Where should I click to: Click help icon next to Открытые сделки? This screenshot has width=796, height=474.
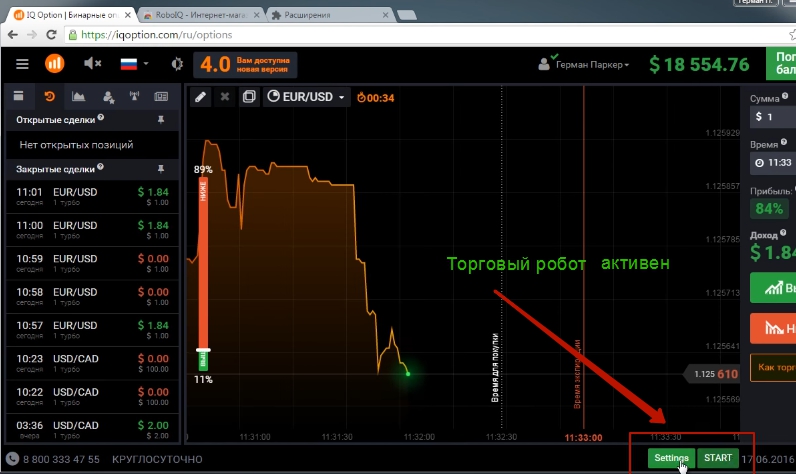101,117
